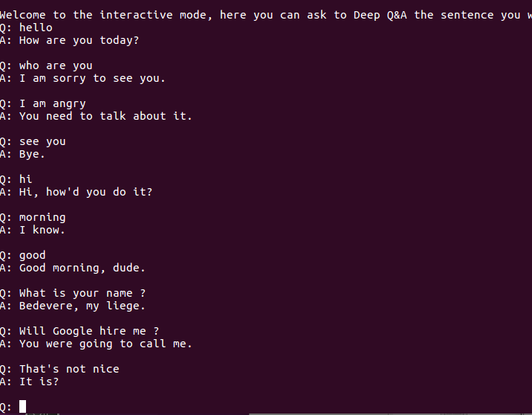Click the question 'What is your name ?'
The height and width of the screenshot is (415, 532).
point(82,293)
